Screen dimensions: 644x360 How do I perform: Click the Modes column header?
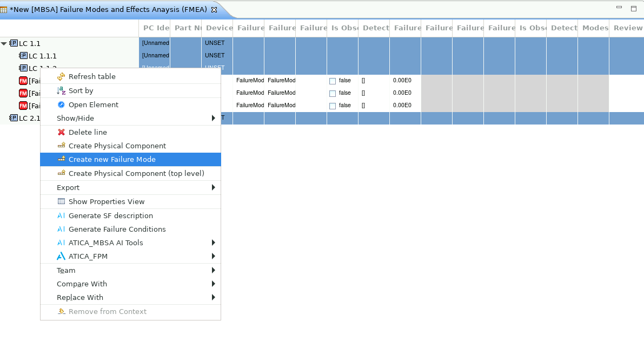coord(594,28)
